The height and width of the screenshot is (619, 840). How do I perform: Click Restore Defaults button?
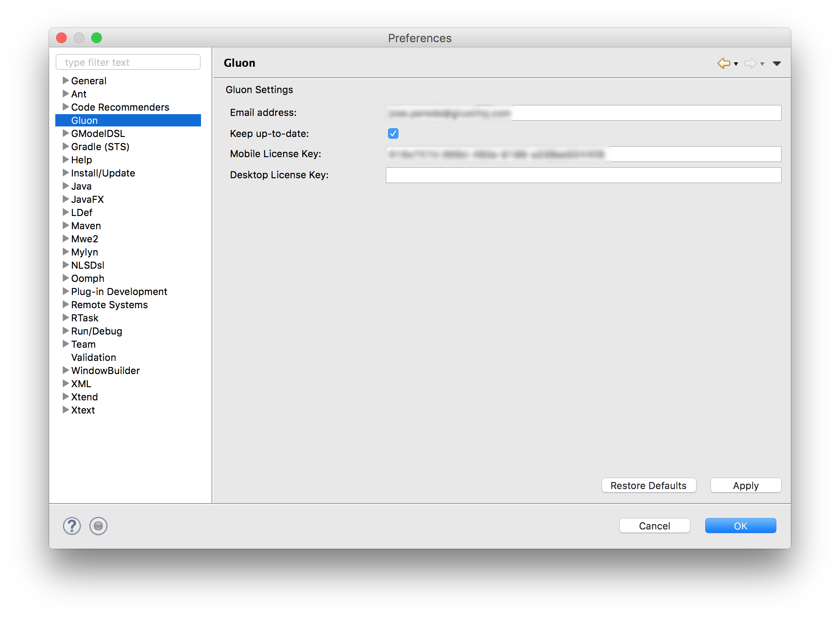point(649,486)
